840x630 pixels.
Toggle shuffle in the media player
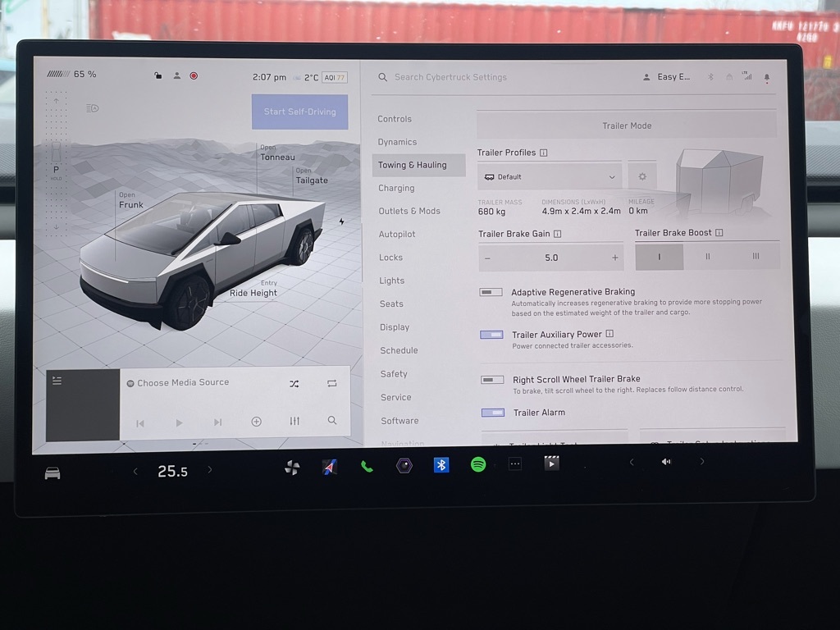[294, 383]
